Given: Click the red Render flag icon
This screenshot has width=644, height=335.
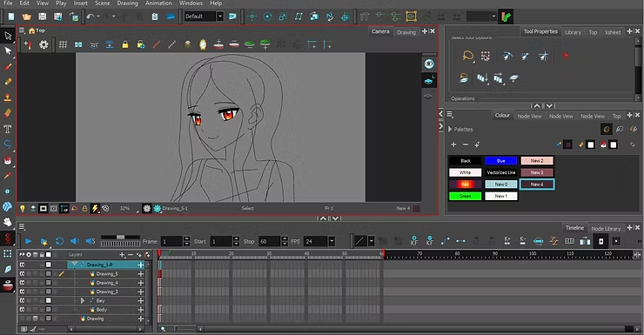Looking at the screenshot, I should [x=566, y=56].
